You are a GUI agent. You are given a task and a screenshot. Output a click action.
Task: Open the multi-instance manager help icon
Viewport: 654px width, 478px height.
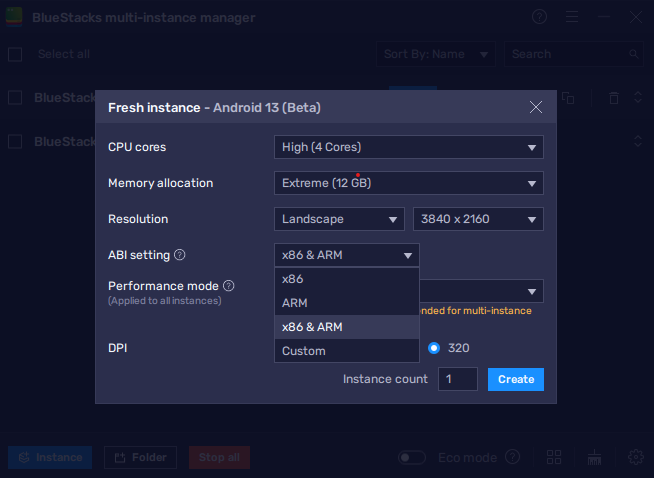coord(539,17)
